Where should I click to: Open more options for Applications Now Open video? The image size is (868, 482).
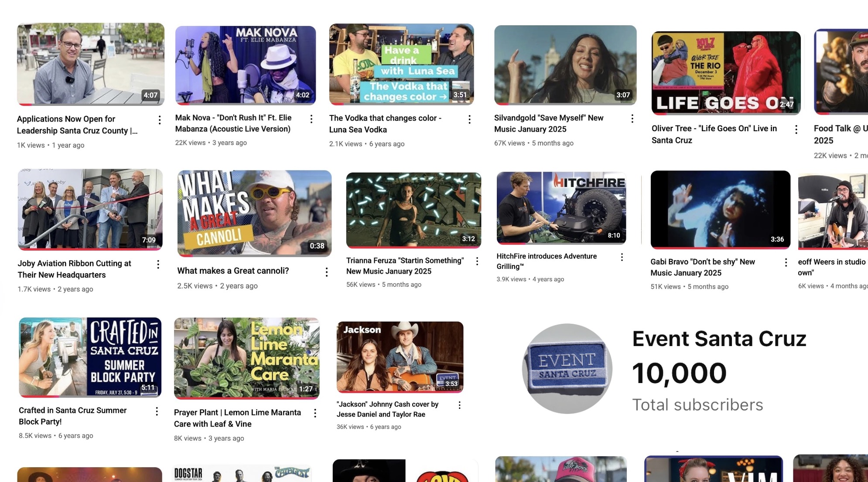[x=160, y=119]
